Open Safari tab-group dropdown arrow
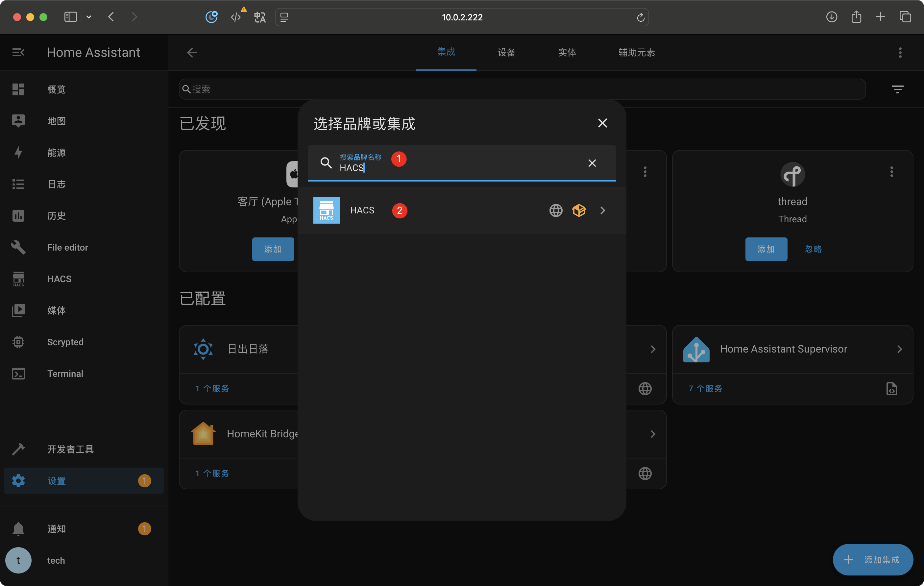Viewport: 924px width, 586px height. [x=89, y=17]
